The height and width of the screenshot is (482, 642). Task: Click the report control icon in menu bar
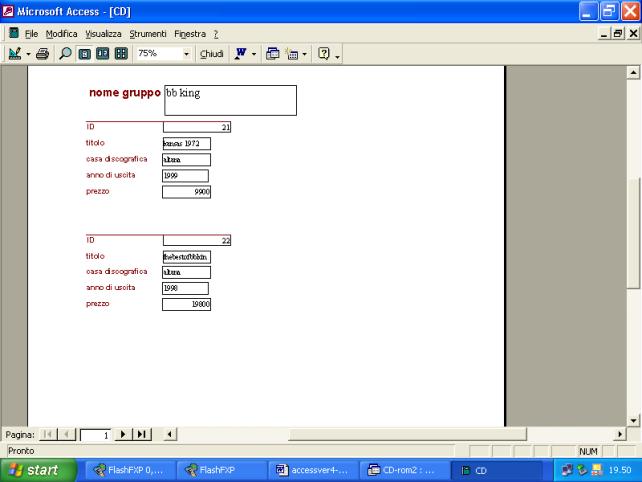(x=14, y=33)
